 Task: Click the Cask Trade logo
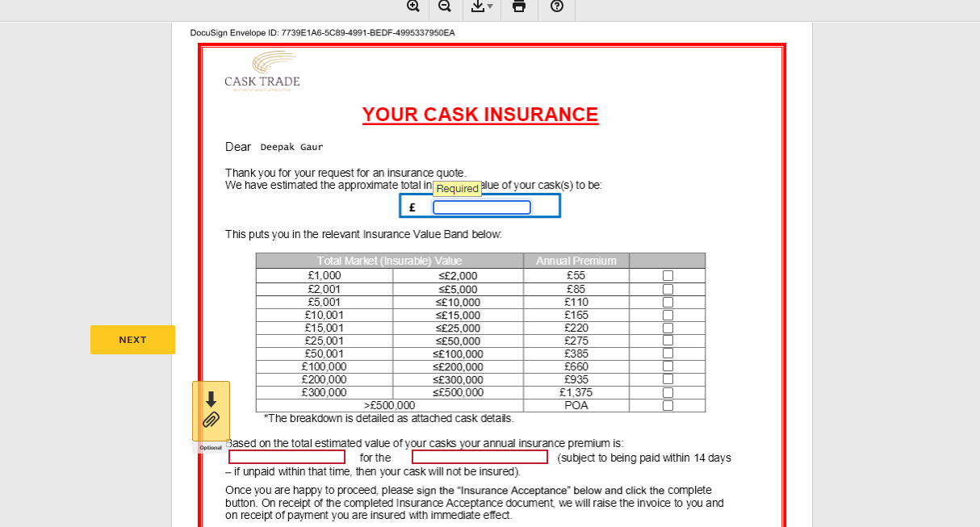click(x=262, y=72)
